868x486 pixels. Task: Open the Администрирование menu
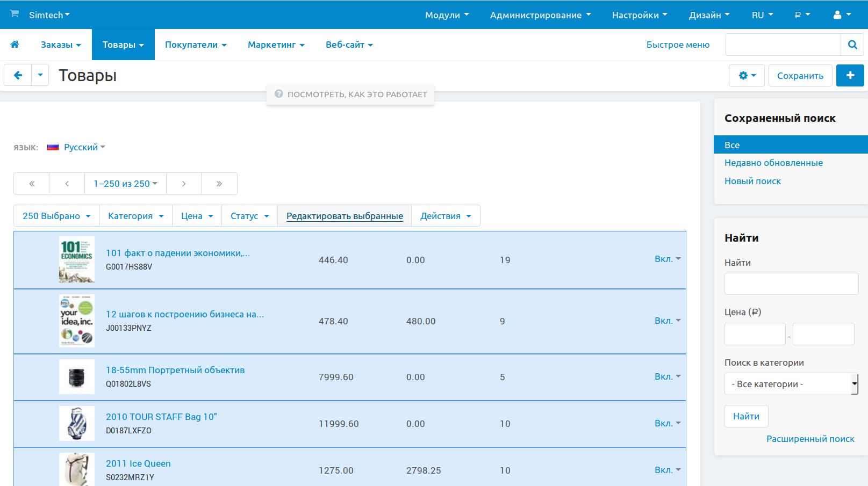click(x=540, y=15)
